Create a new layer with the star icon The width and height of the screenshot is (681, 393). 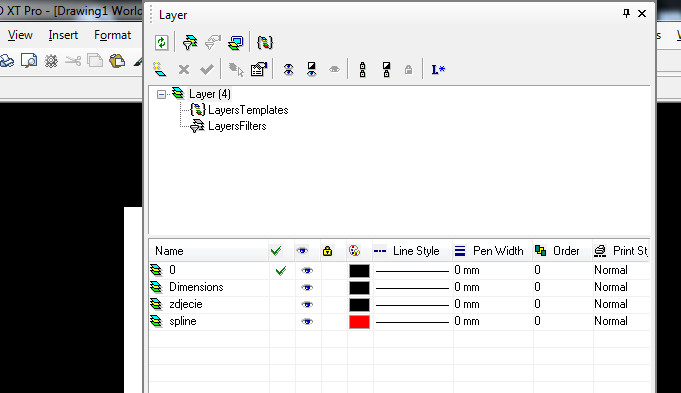point(160,69)
